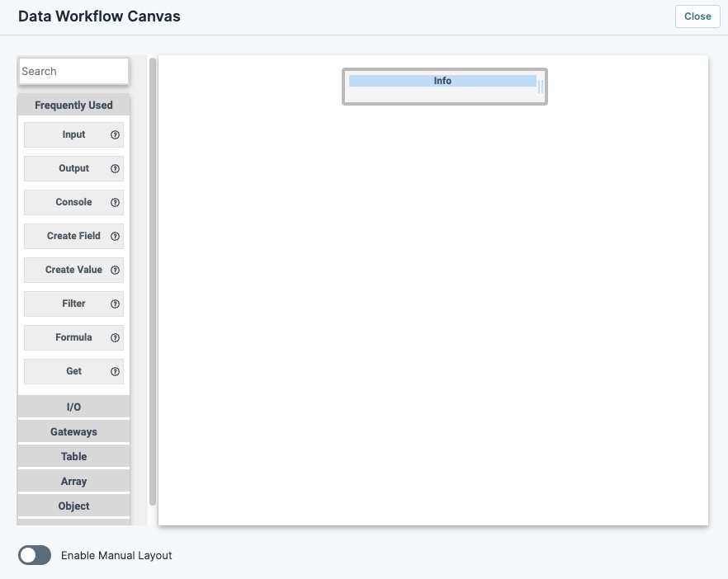Image resolution: width=728 pixels, height=579 pixels.
Task: Open help icon for Input operator
Action: tap(116, 134)
